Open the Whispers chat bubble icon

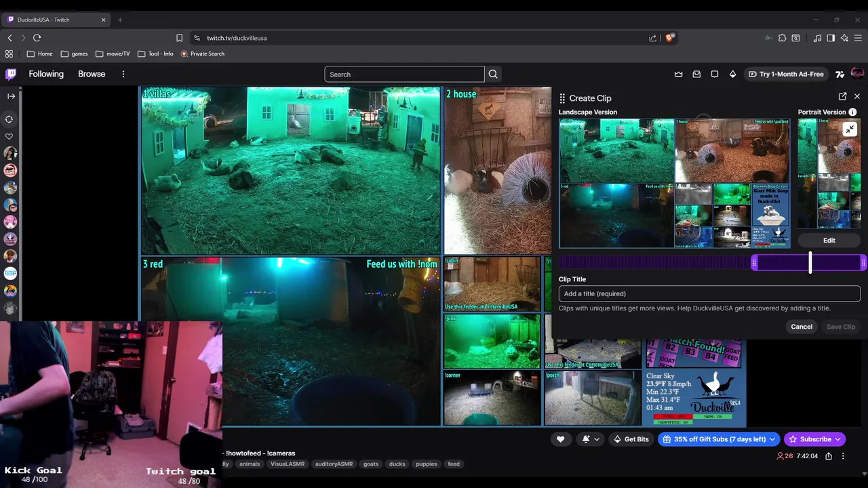715,75
